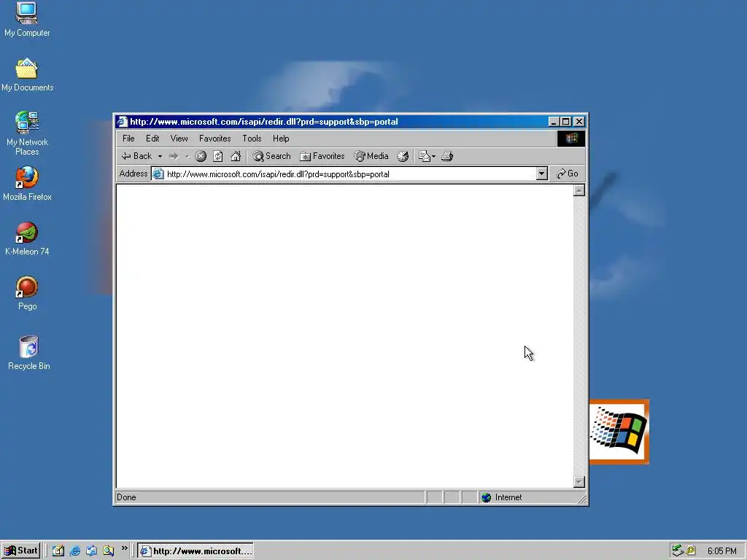The width and height of the screenshot is (747, 560).
Task: Open the Tools menu
Action: click(x=252, y=139)
